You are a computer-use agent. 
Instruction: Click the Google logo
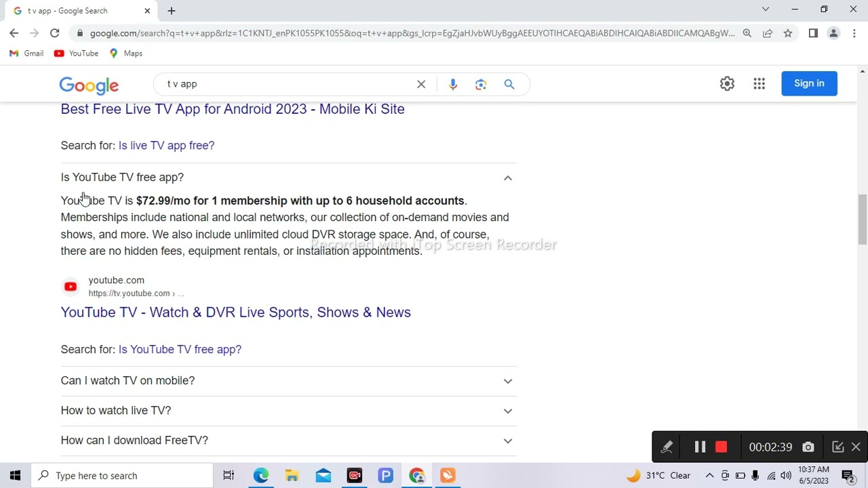pyautogui.click(x=89, y=85)
